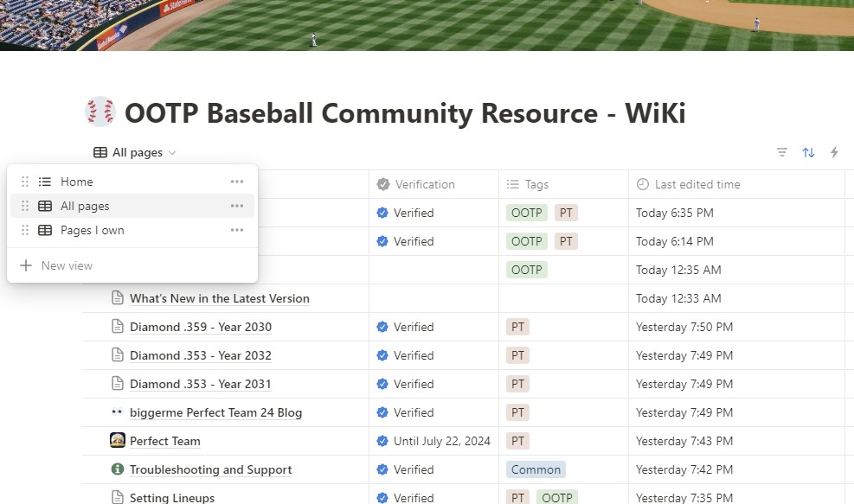This screenshot has height=504, width=854.
Task: Click Verified text in Diamond .353 Year 2032 row
Action: [x=414, y=355]
